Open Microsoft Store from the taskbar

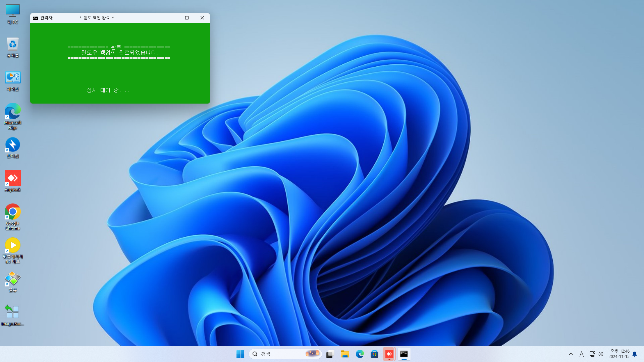[x=374, y=354]
